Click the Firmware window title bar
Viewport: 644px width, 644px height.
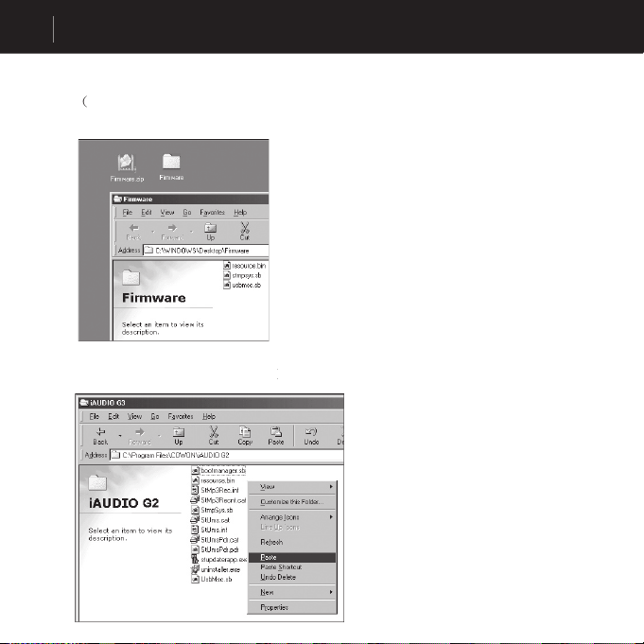(x=191, y=200)
